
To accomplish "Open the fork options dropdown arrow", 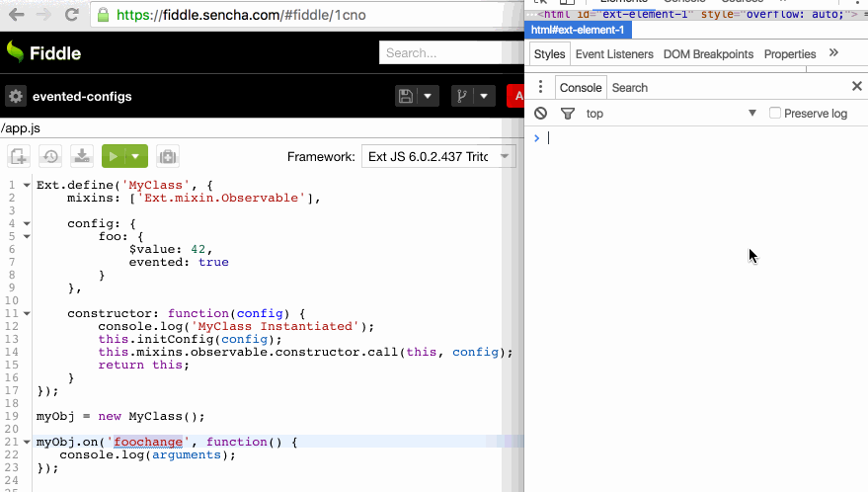I will click(x=484, y=97).
